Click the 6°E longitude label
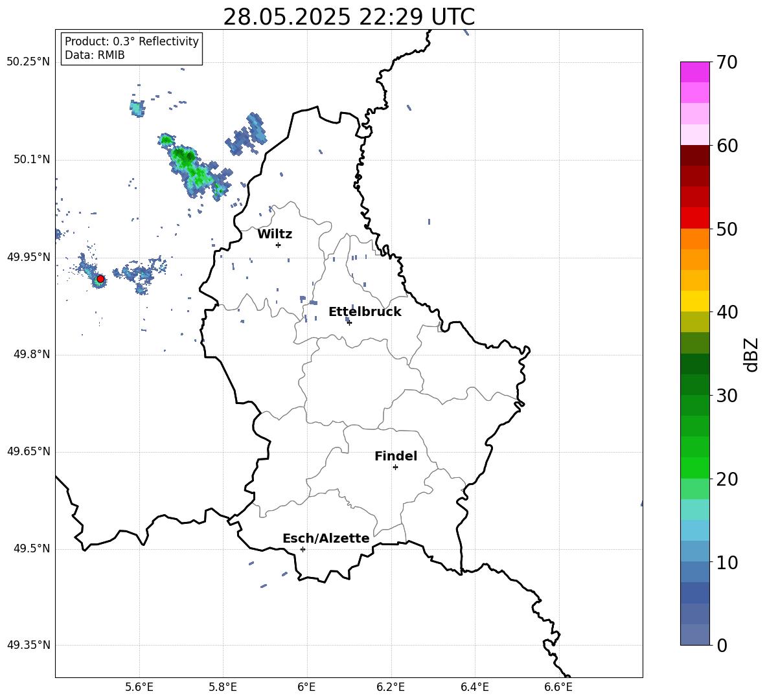This screenshot has height=700, width=767. 306,687
